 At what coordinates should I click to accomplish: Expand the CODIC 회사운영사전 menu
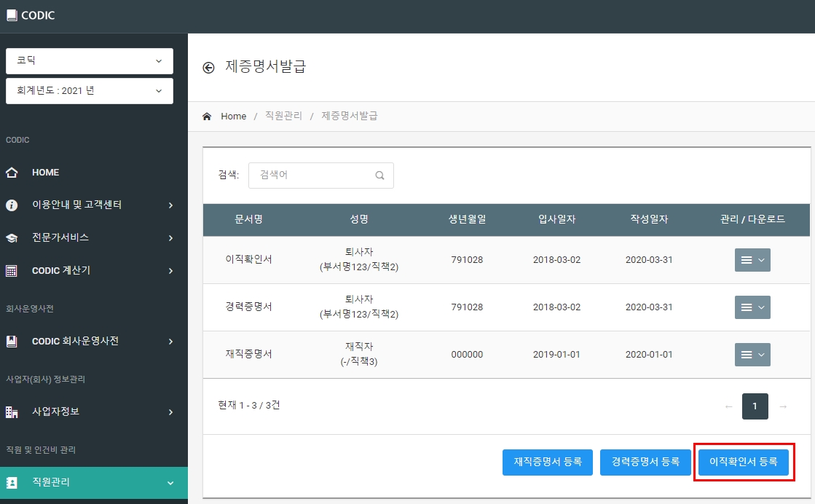[x=93, y=342]
